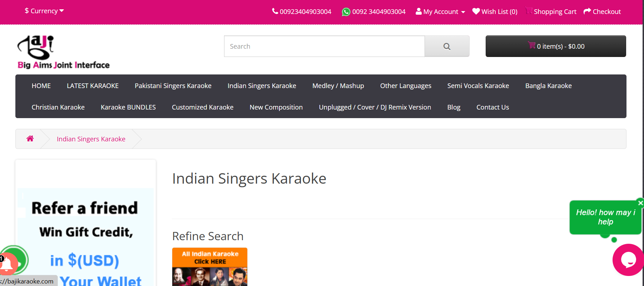Click the WhatsApp icon in the top bar

click(x=346, y=12)
